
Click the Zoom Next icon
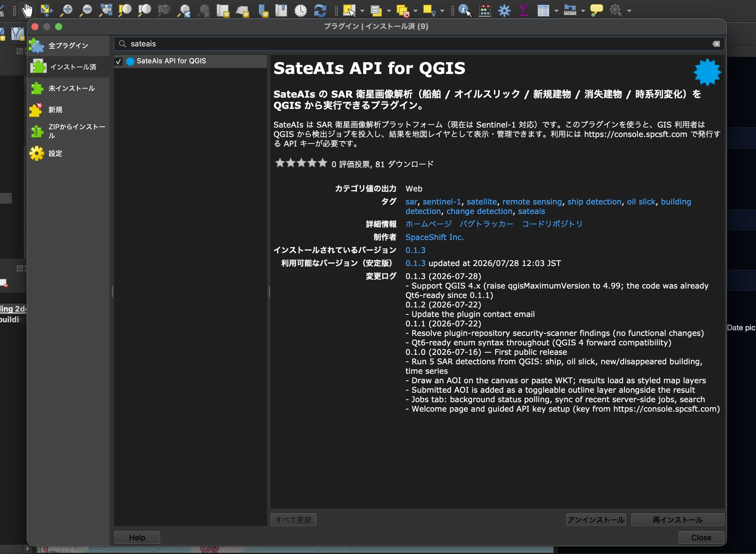click(204, 10)
